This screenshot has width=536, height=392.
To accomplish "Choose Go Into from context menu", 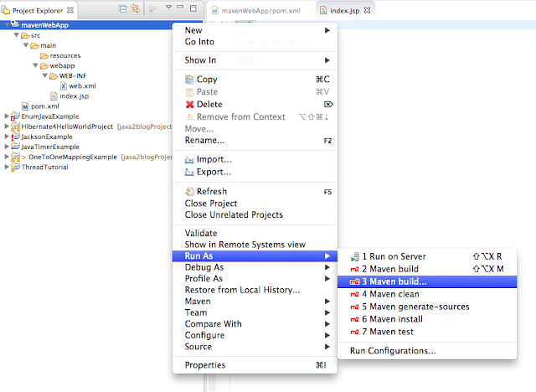I will (x=255, y=42).
